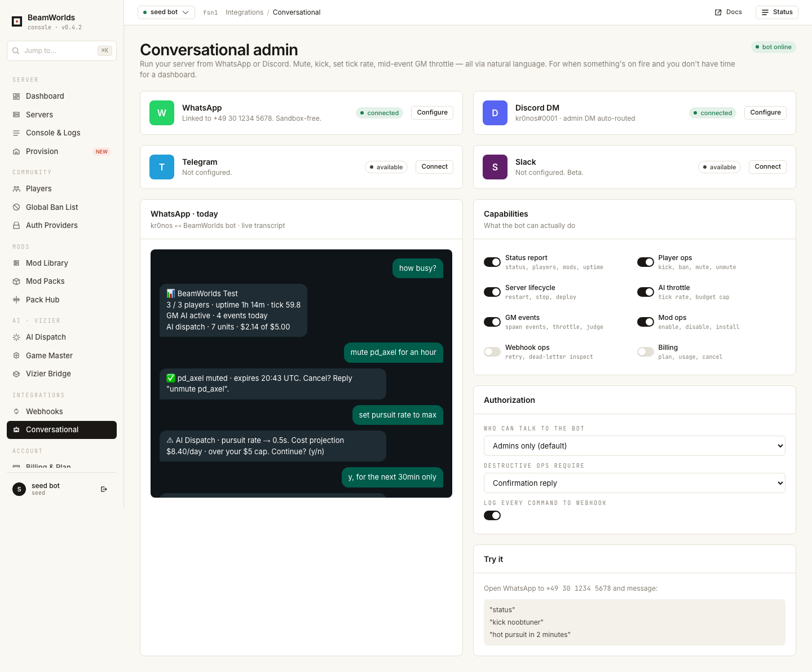Open the Docs link
The width and height of the screenshot is (812, 672).
coord(729,12)
